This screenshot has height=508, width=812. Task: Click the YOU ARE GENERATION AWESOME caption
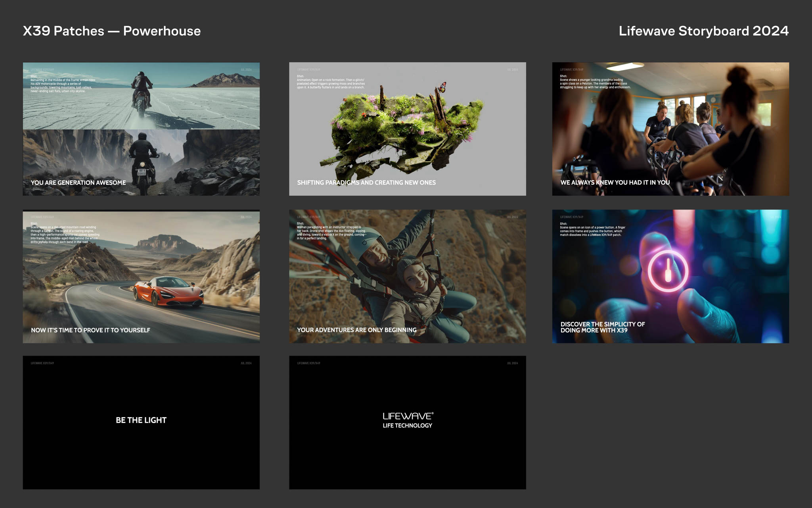(x=78, y=183)
